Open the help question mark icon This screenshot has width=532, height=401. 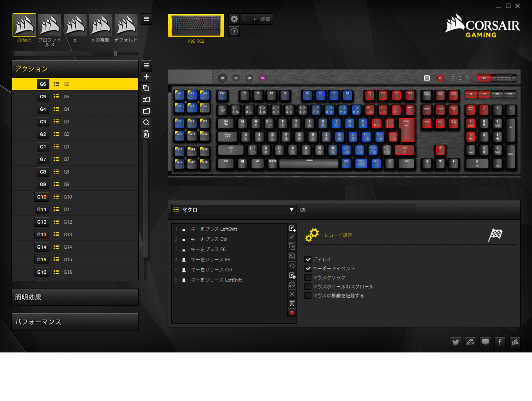[234, 32]
